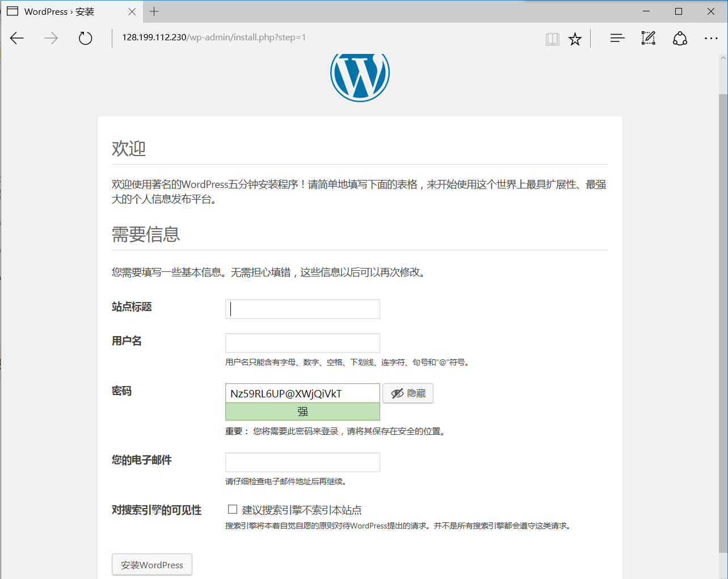Click the 站点标题 label

132,307
